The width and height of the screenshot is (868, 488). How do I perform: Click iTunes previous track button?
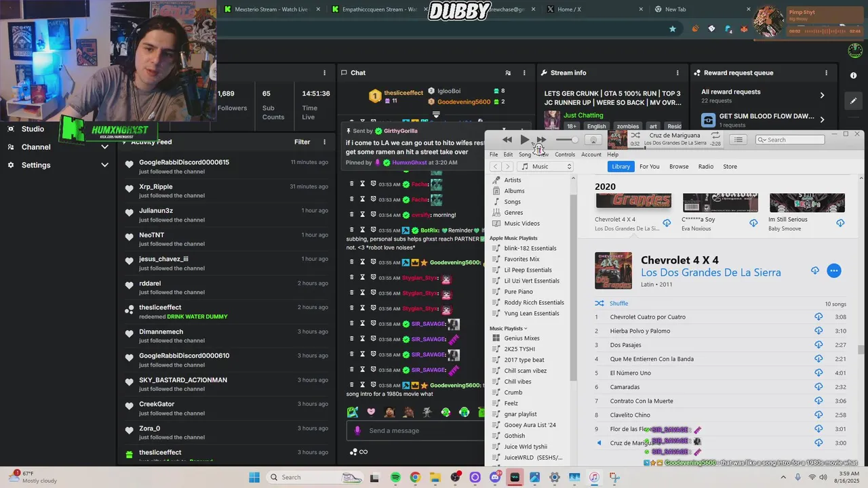point(507,140)
